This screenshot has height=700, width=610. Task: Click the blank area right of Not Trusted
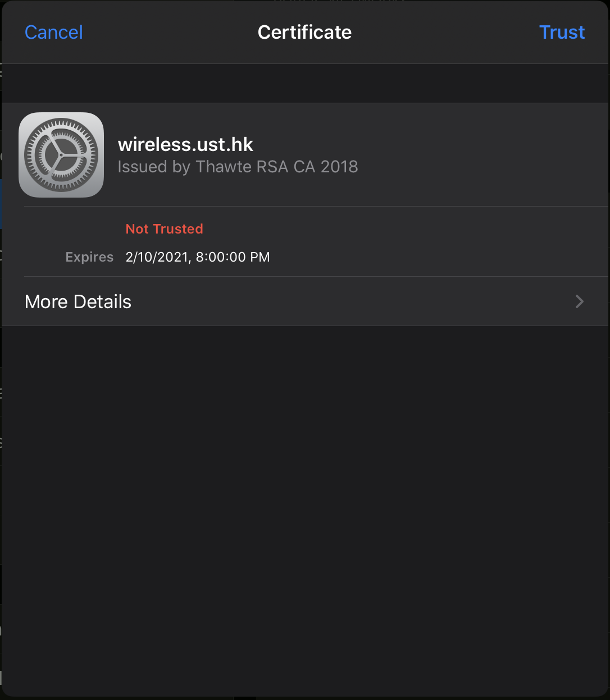pyautogui.click(x=393, y=229)
